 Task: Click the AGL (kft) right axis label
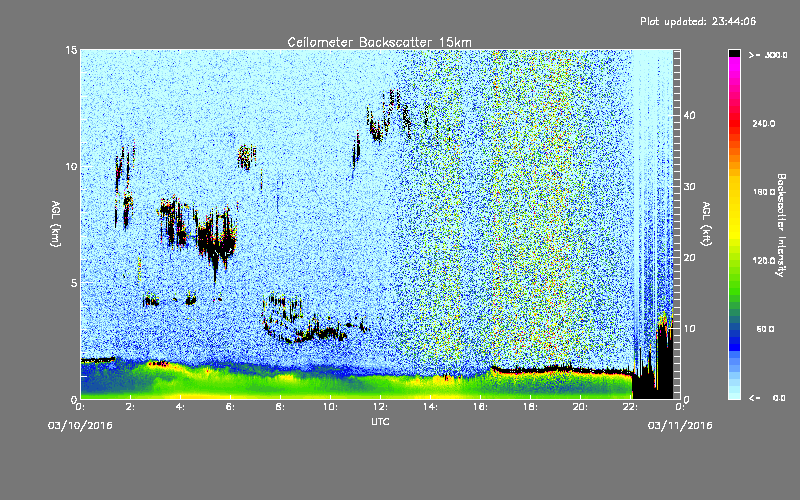[706, 223]
